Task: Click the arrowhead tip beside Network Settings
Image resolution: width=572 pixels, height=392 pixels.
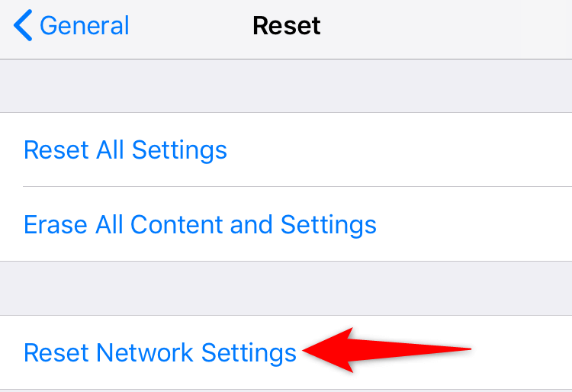Action: (307, 351)
